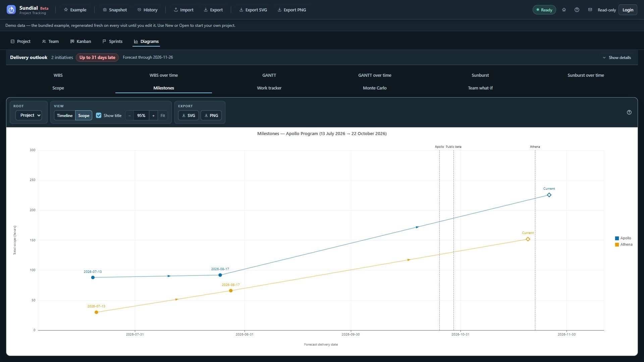Click Apollo's Current diamond marker

(x=549, y=195)
